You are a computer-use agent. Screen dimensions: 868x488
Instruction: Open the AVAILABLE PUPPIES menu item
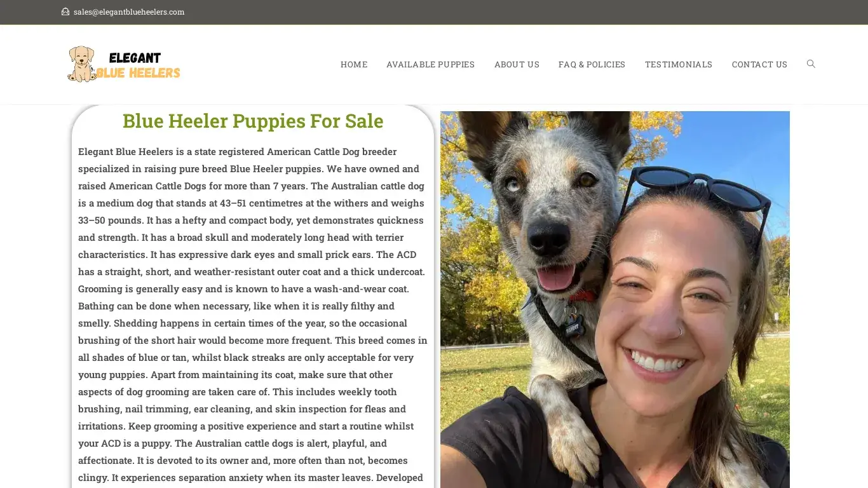click(431, 64)
